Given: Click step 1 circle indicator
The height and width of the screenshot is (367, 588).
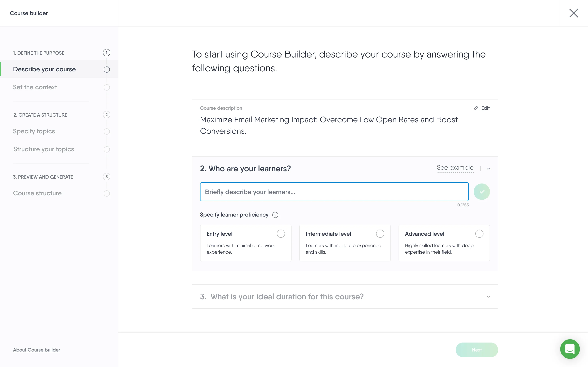Looking at the screenshot, I should (x=106, y=53).
